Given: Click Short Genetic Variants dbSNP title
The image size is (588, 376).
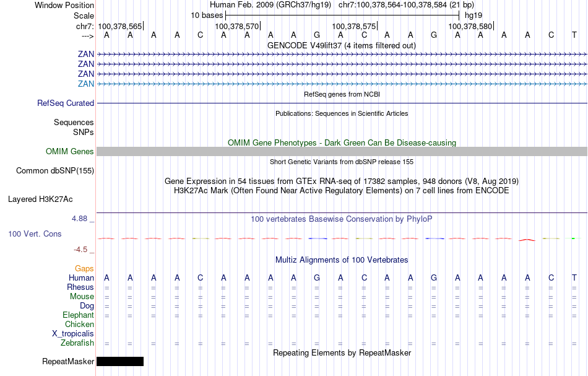Looking at the screenshot, I should (342, 162).
